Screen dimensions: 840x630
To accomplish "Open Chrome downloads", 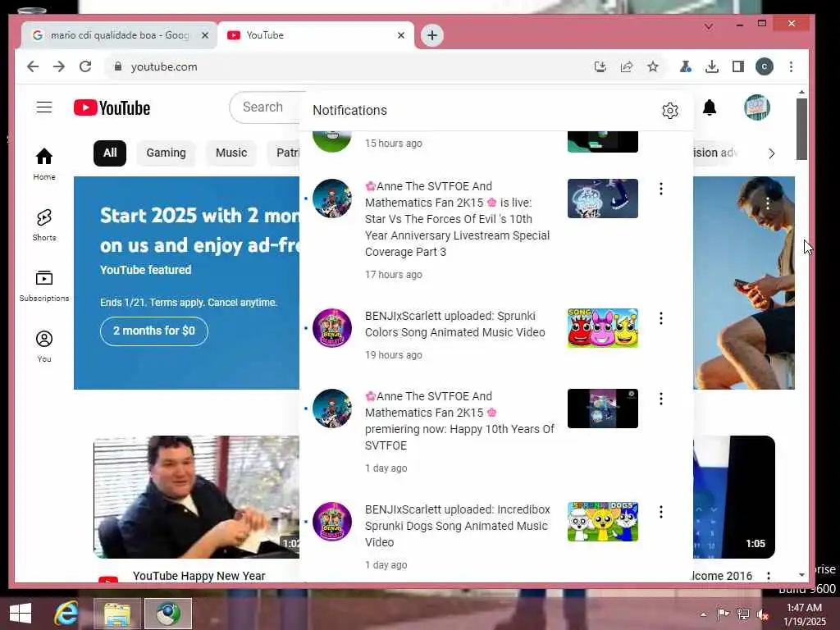I will [711, 66].
